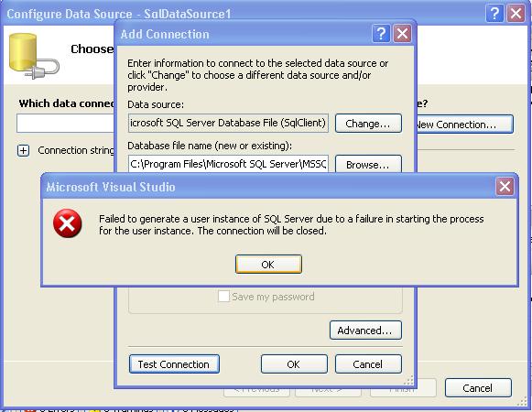Click the Add Connection help question mark
This screenshot has width=532, height=412.
(x=381, y=34)
